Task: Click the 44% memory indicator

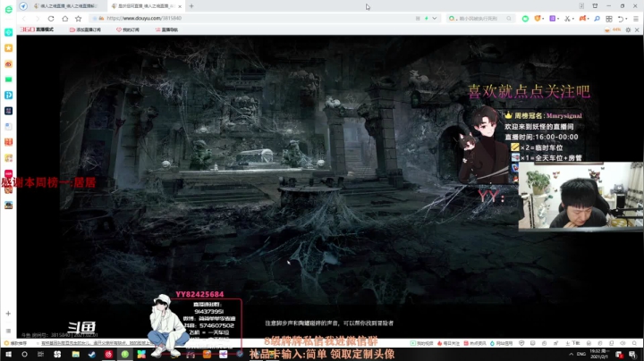Action: 613,29
